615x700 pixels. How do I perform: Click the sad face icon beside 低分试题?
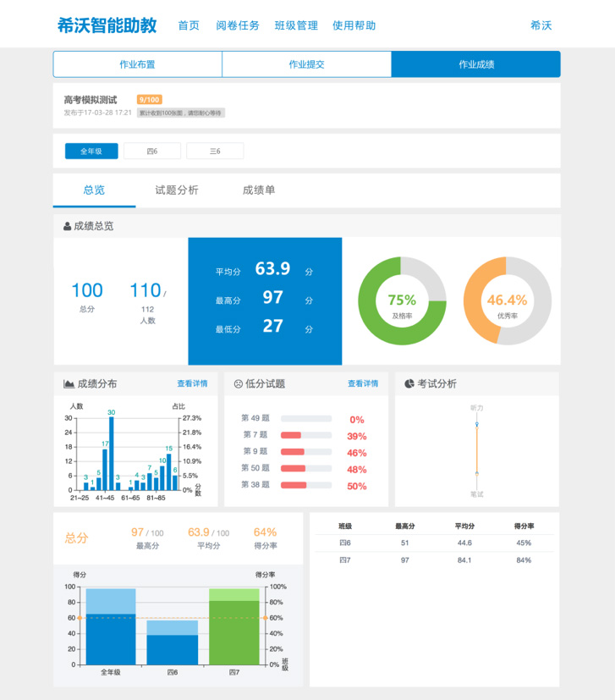[239, 383]
